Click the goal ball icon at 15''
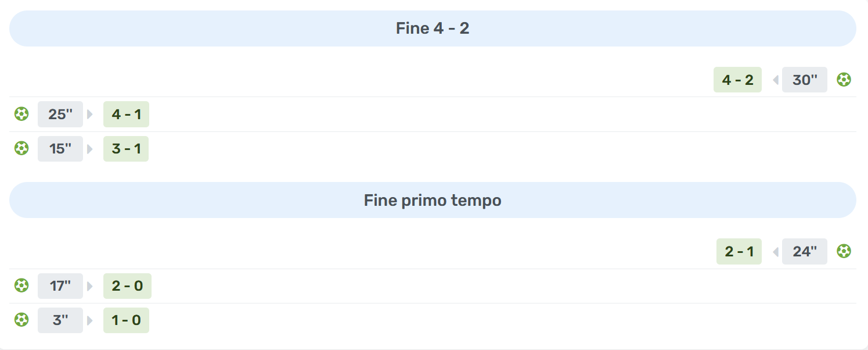The height and width of the screenshot is (350, 868). pyautogui.click(x=21, y=149)
